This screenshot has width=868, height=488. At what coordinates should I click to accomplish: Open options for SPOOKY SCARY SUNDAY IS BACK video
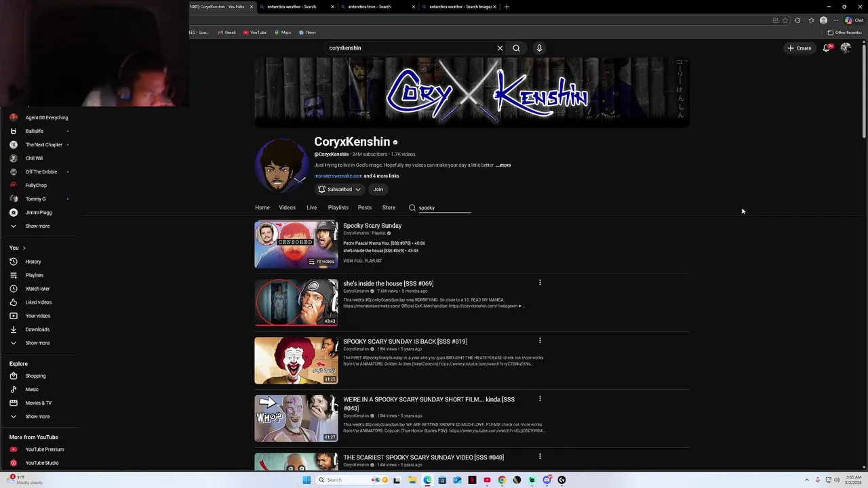click(540, 340)
